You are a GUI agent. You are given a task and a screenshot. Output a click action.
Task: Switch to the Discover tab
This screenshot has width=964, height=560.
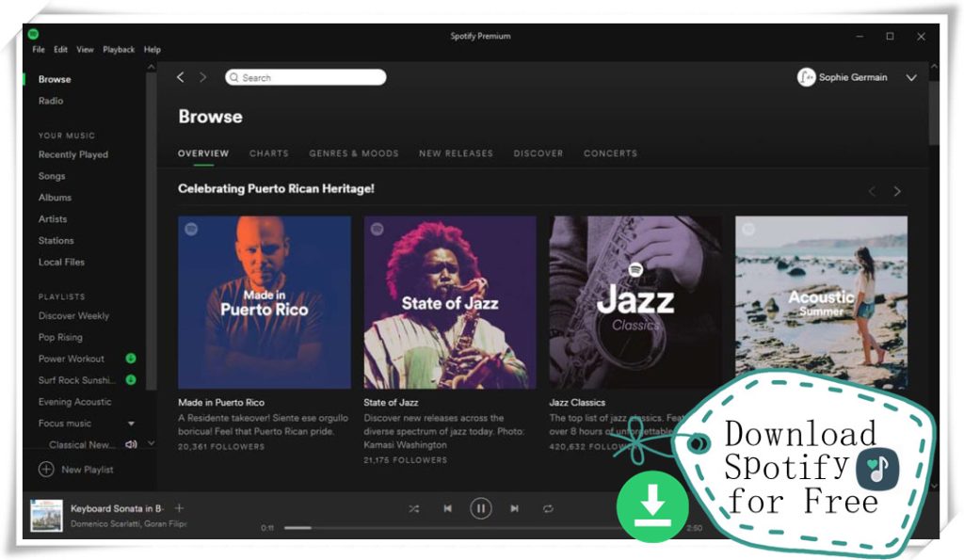pos(538,153)
